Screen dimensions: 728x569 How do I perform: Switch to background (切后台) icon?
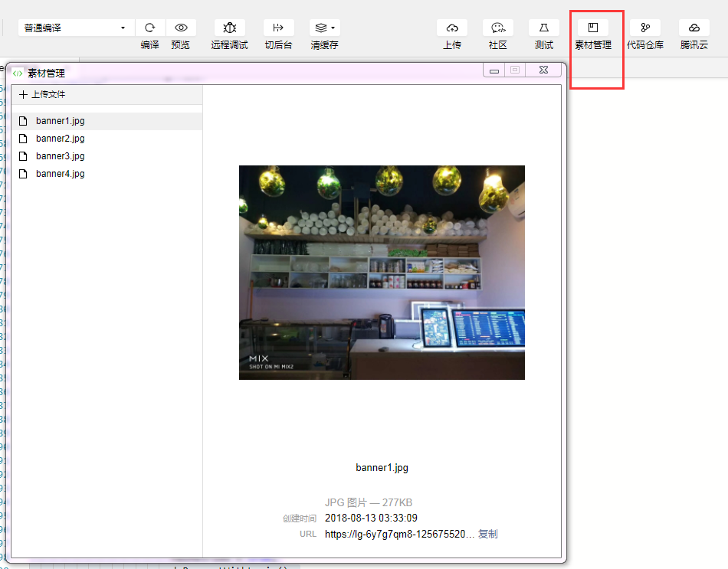278,28
